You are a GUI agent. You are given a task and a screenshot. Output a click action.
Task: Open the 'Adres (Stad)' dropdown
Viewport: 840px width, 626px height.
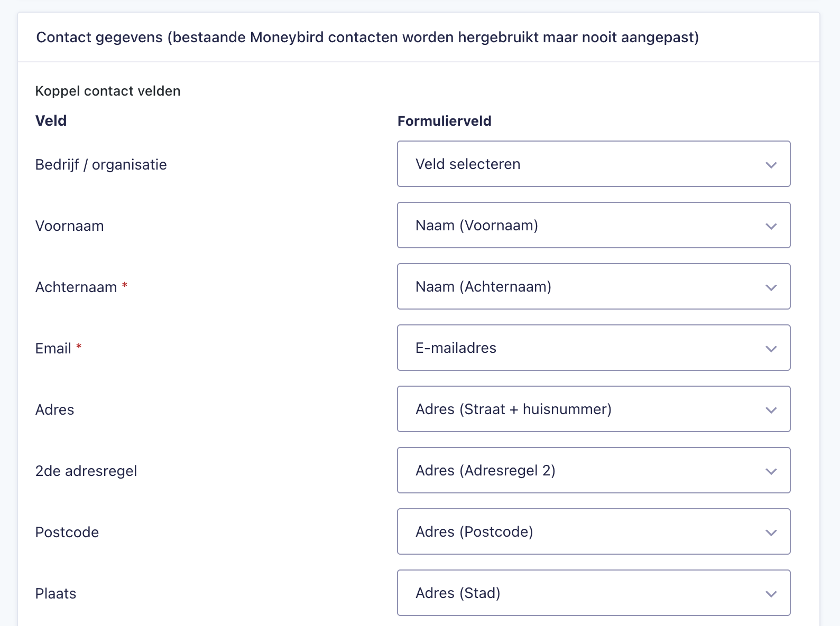[x=593, y=593]
